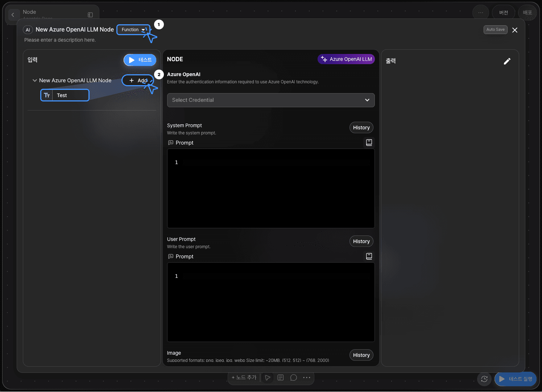Click the User Prompt message icon
This screenshot has height=392, width=542.
tap(171, 257)
